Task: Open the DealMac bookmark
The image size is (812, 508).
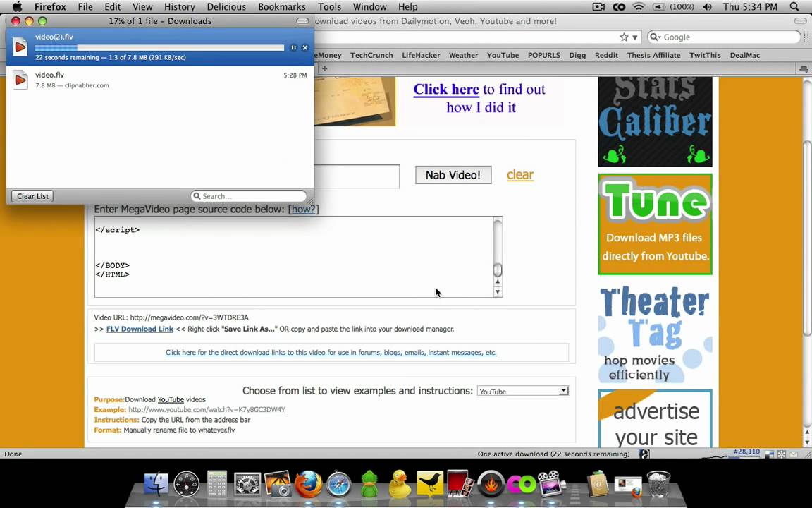Action: 744,55
